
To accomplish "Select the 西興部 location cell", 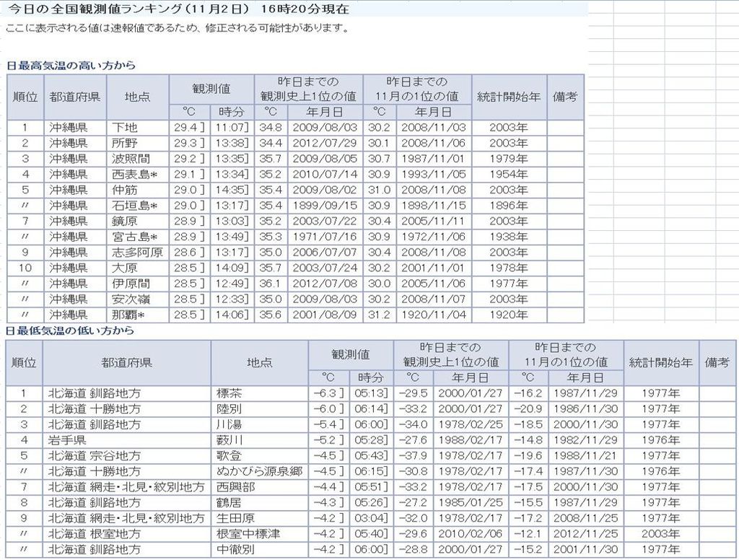I will pyautogui.click(x=259, y=486).
